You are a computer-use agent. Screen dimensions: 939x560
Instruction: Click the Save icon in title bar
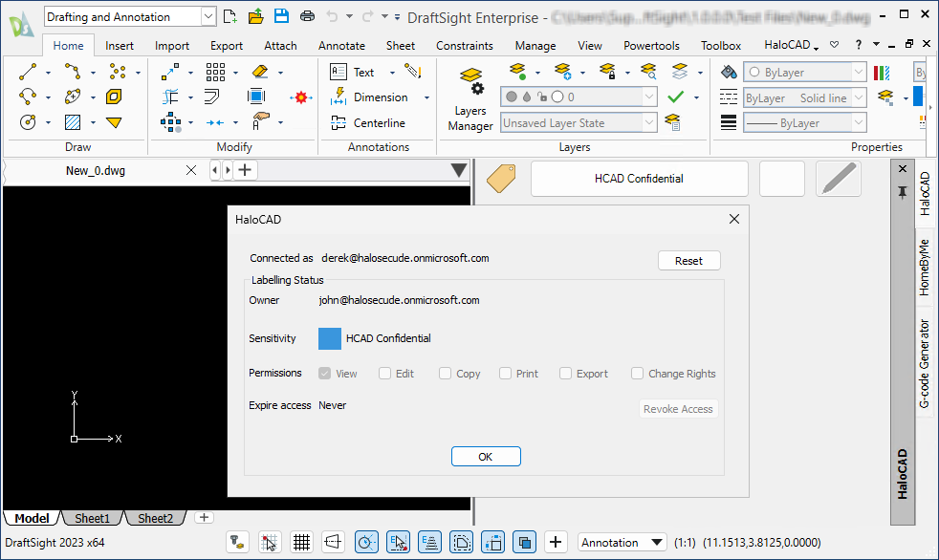pyautogui.click(x=281, y=16)
